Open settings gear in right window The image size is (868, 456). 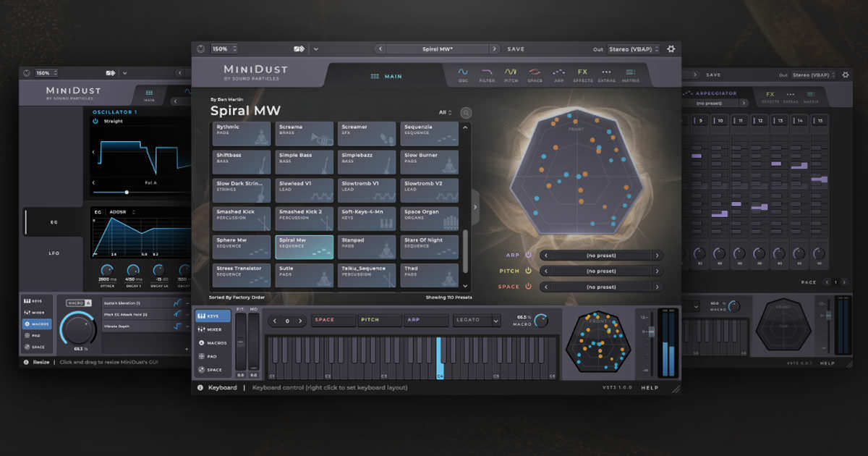tap(846, 75)
